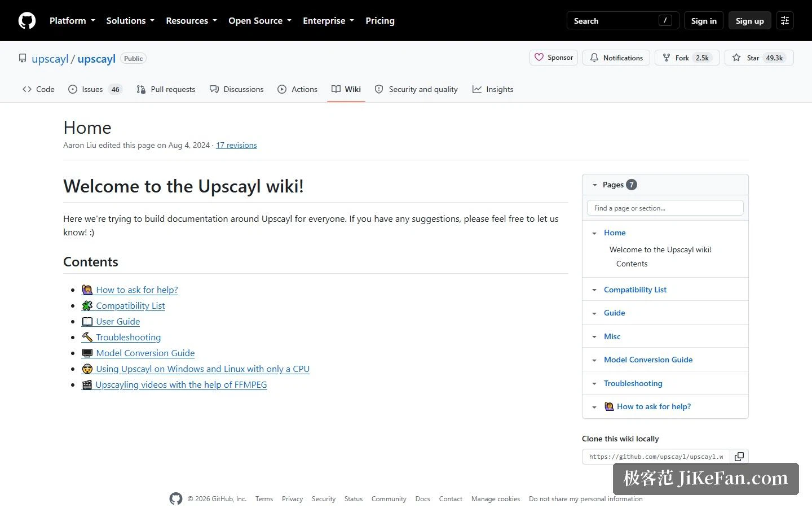Click the GitHub logo in the footer
812x508 pixels.
tap(176, 499)
